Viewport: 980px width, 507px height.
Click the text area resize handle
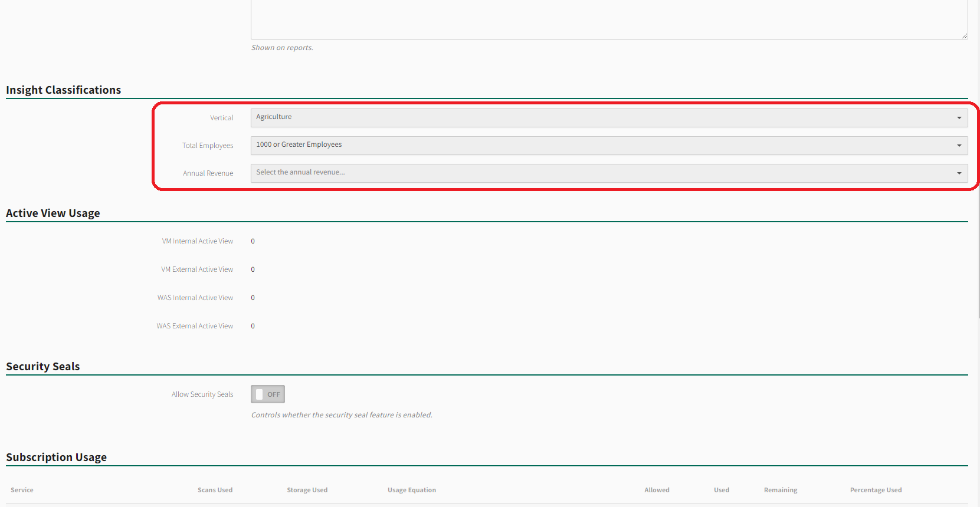coord(964,36)
